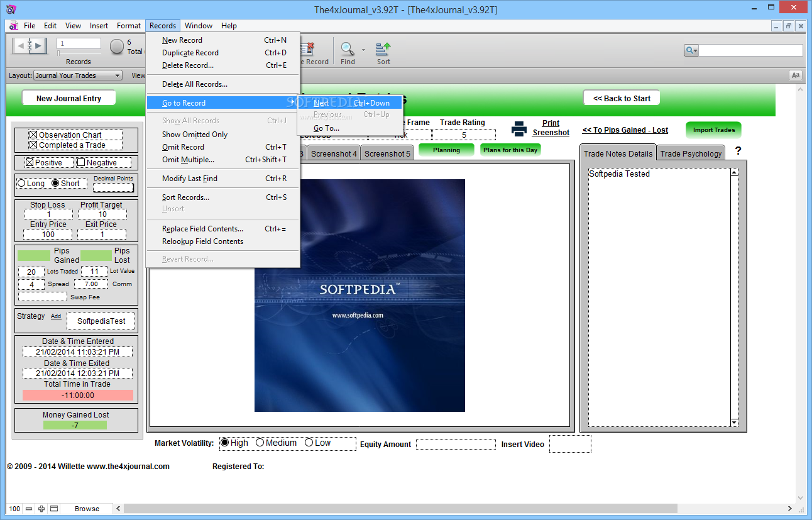Open quick find magnifier options

(x=691, y=50)
